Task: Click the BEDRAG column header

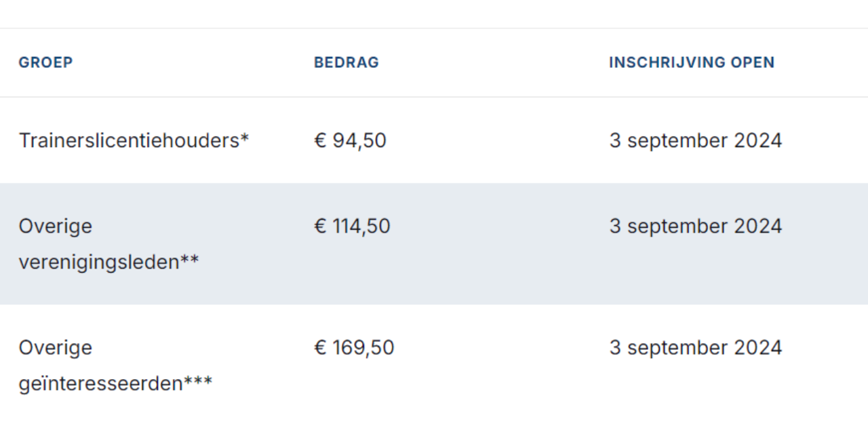Action: tap(346, 62)
